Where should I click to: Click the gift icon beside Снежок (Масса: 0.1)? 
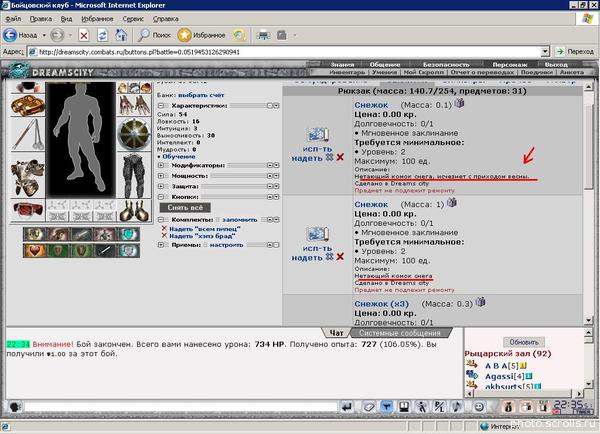coord(459,103)
